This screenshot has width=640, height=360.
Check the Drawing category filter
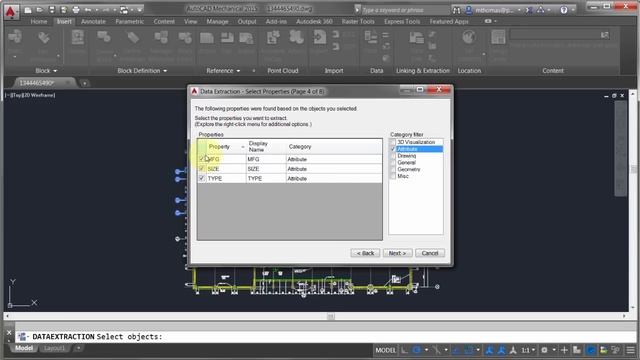[393, 156]
